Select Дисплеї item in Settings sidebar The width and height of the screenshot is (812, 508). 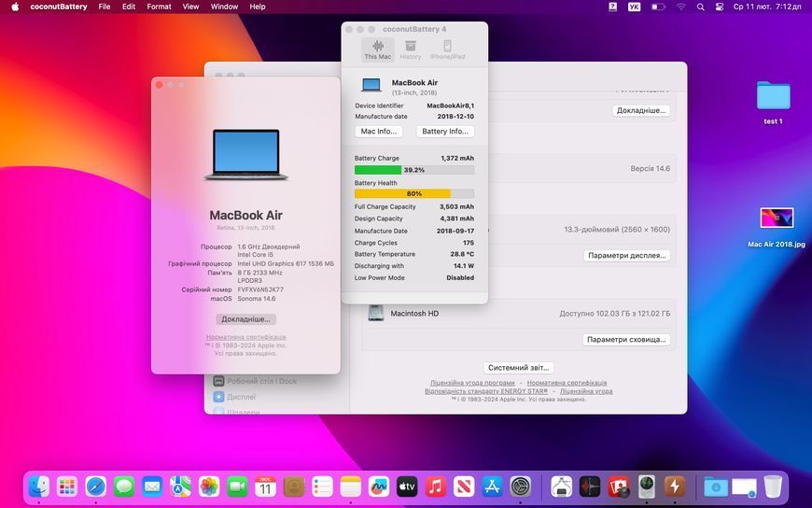point(234,397)
